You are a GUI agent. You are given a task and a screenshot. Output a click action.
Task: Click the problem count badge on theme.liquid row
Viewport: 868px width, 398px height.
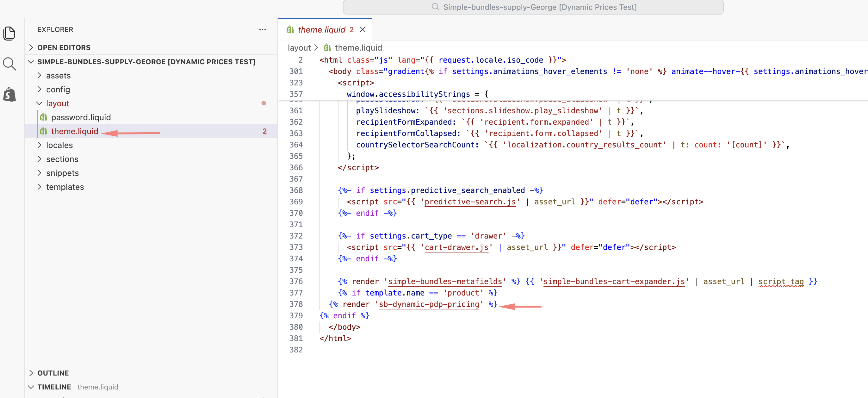264,131
